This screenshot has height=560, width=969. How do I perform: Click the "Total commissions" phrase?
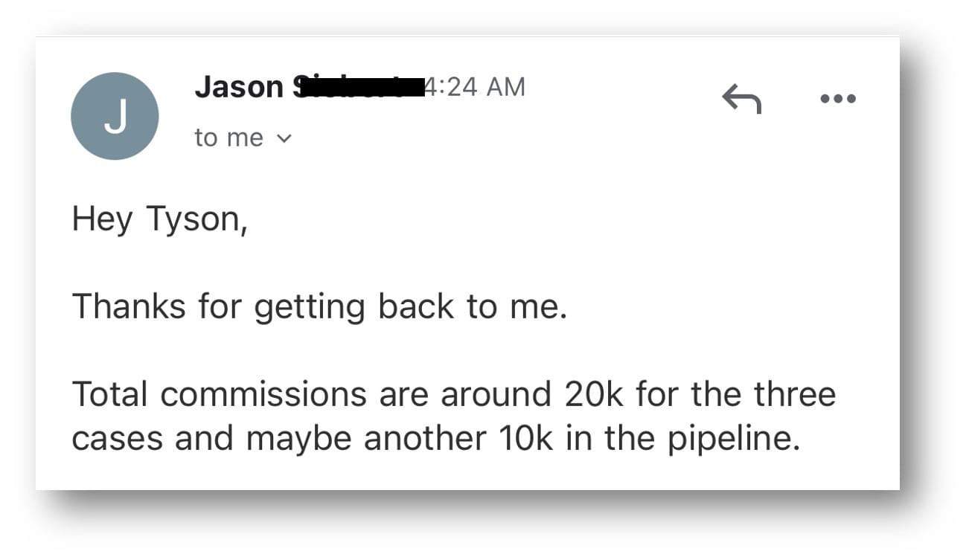(219, 394)
